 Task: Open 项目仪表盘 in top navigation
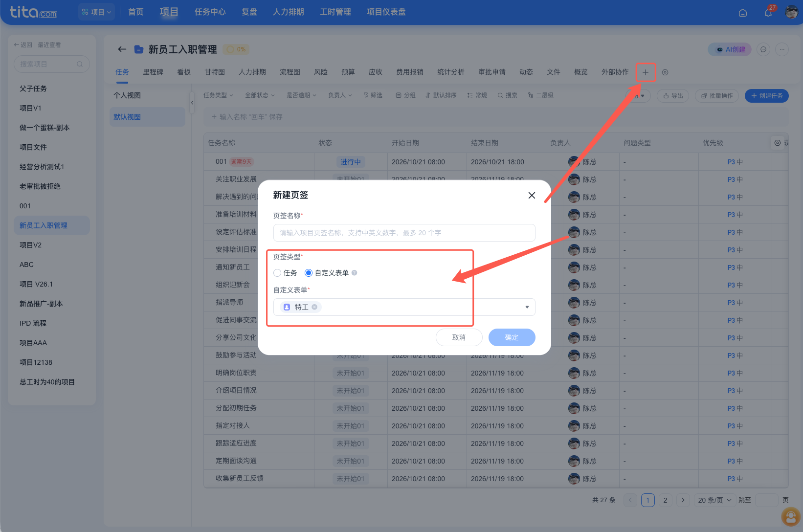[x=386, y=12]
